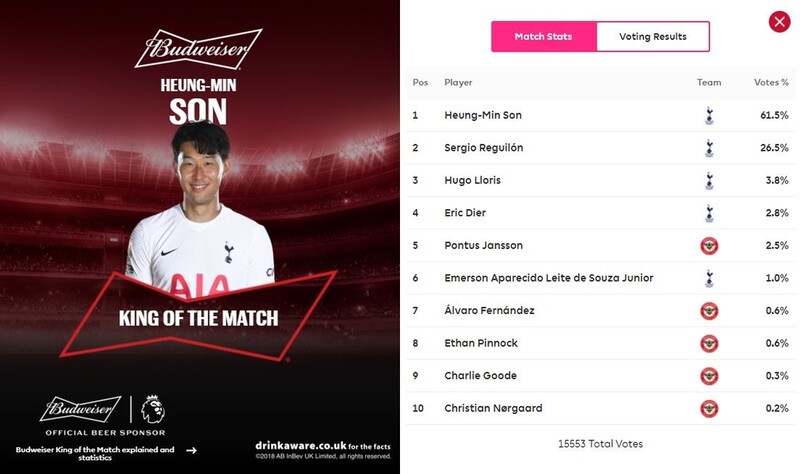
Task: Click the Brentford badge for Christian Nørgaard
Action: 709,408
